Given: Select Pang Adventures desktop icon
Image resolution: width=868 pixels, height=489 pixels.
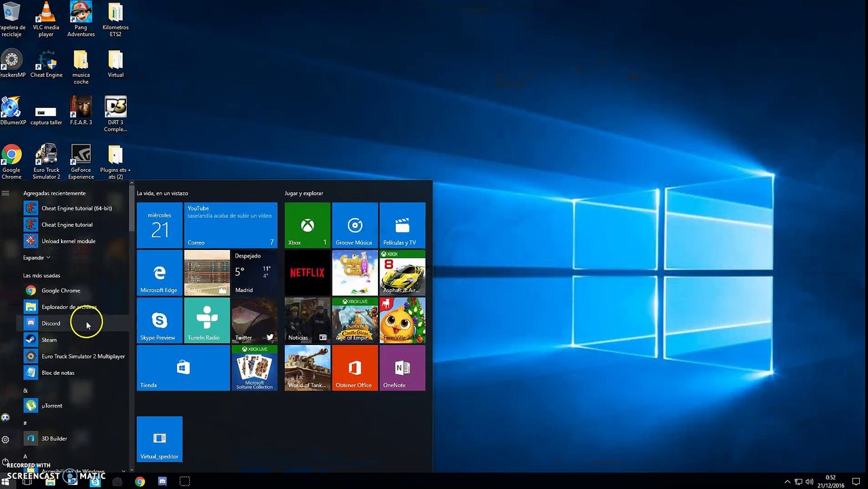Looking at the screenshot, I should [81, 20].
